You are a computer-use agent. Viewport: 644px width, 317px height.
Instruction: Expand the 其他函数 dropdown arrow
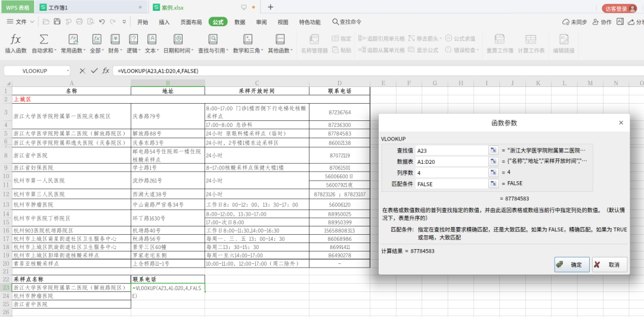pyautogui.click(x=292, y=51)
